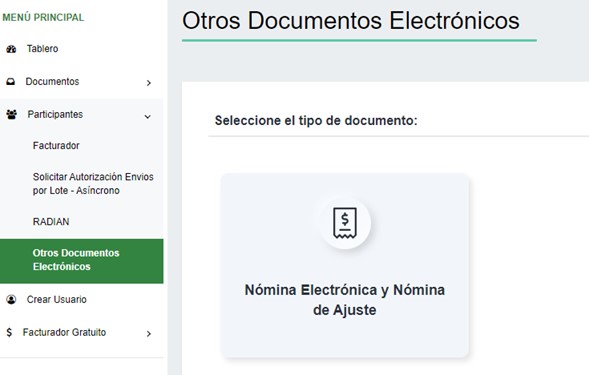This screenshot has width=589, height=375.
Task: Select the RADIAN submenu item
Action: 51,222
